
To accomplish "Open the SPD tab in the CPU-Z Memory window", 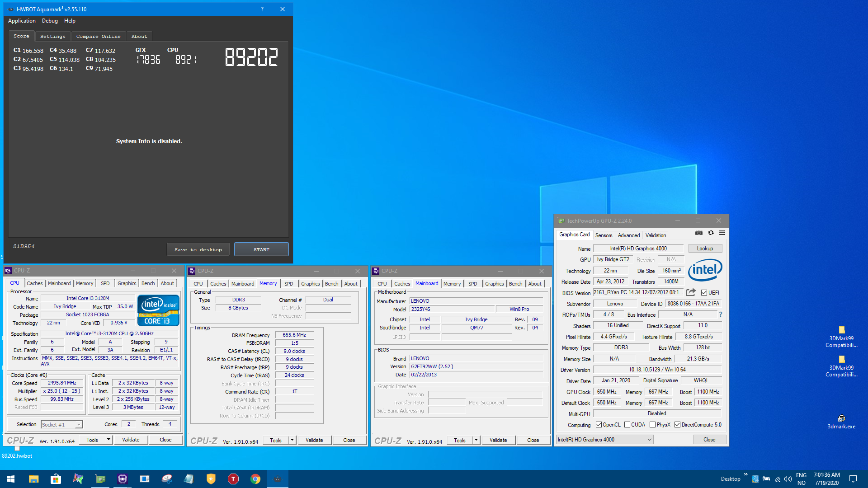I will pos(289,284).
